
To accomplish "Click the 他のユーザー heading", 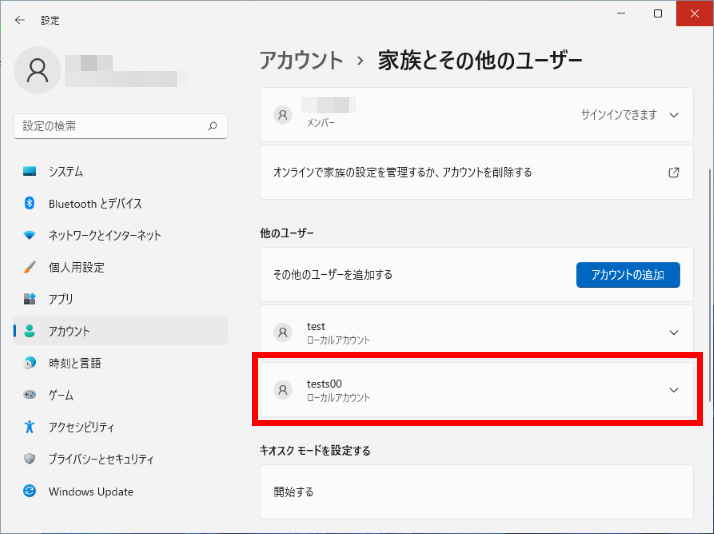I will (287, 233).
